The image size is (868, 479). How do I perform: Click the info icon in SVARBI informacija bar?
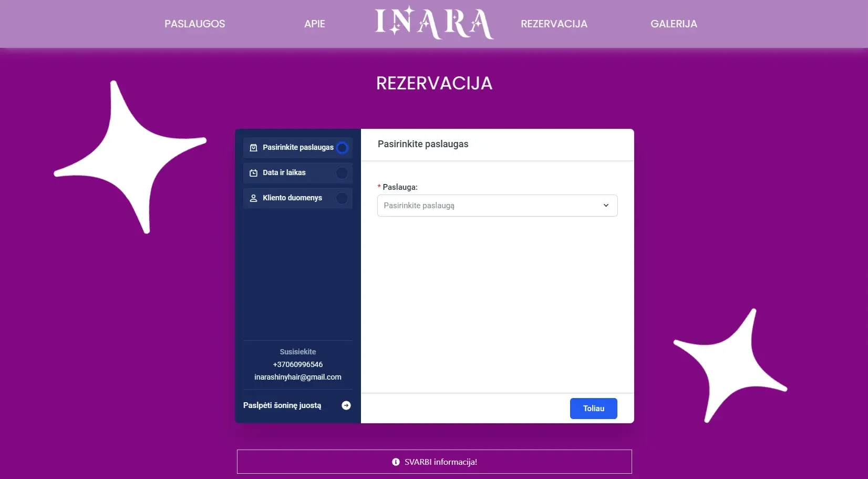396,462
